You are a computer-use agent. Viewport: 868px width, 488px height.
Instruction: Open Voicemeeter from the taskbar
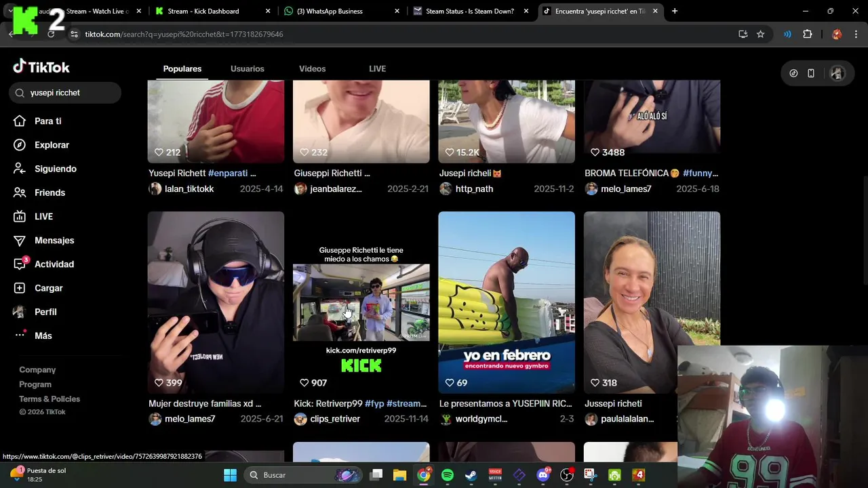coord(495,475)
